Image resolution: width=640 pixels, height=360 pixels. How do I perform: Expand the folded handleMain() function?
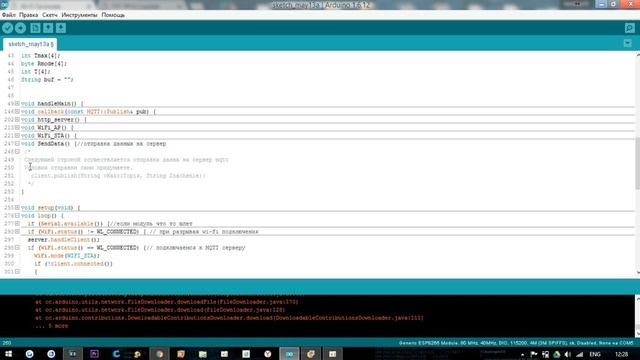point(18,103)
